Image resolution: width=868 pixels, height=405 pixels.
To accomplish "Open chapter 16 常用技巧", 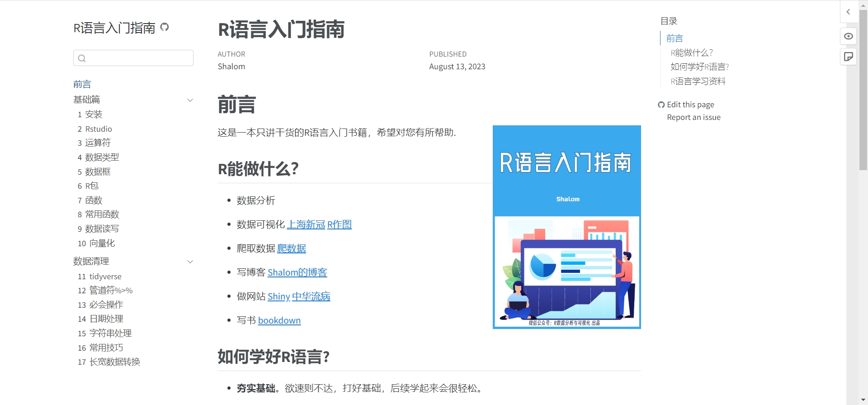I will (100, 348).
